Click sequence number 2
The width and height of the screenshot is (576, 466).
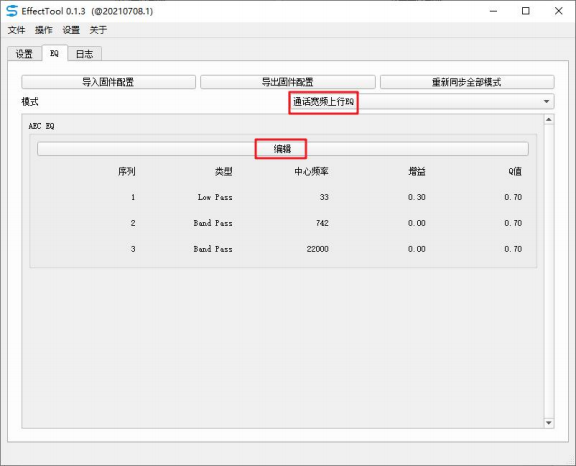[x=133, y=223]
